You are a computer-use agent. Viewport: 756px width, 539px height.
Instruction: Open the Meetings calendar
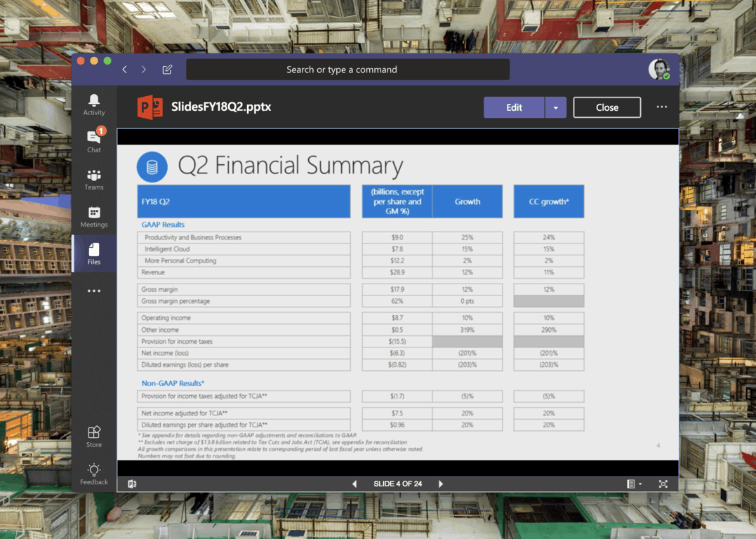pyautogui.click(x=94, y=217)
